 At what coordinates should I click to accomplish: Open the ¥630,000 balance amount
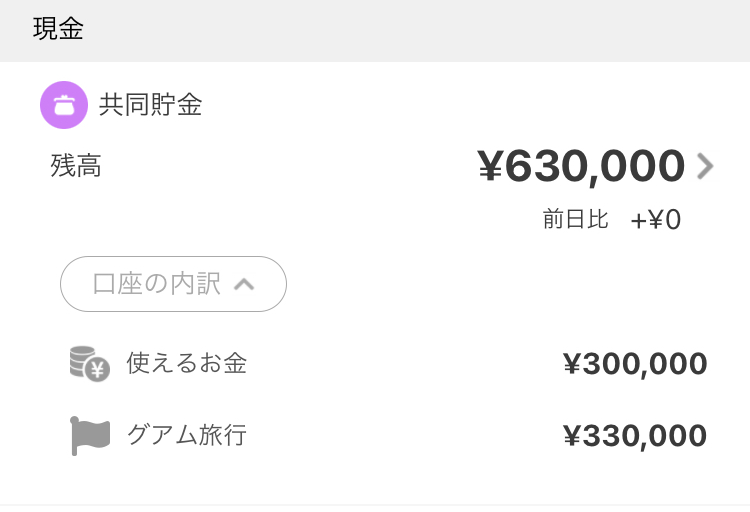coord(581,166)
